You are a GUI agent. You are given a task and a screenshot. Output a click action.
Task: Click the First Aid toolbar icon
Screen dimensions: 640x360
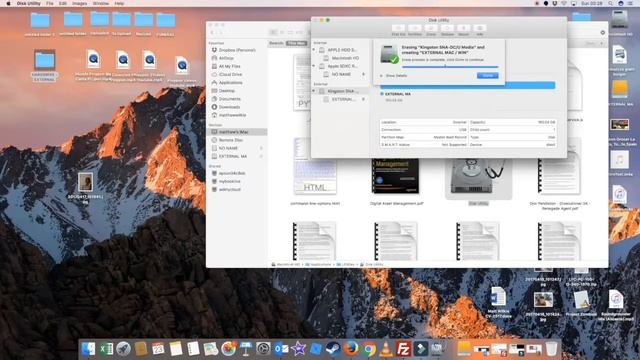coord(398,29)
